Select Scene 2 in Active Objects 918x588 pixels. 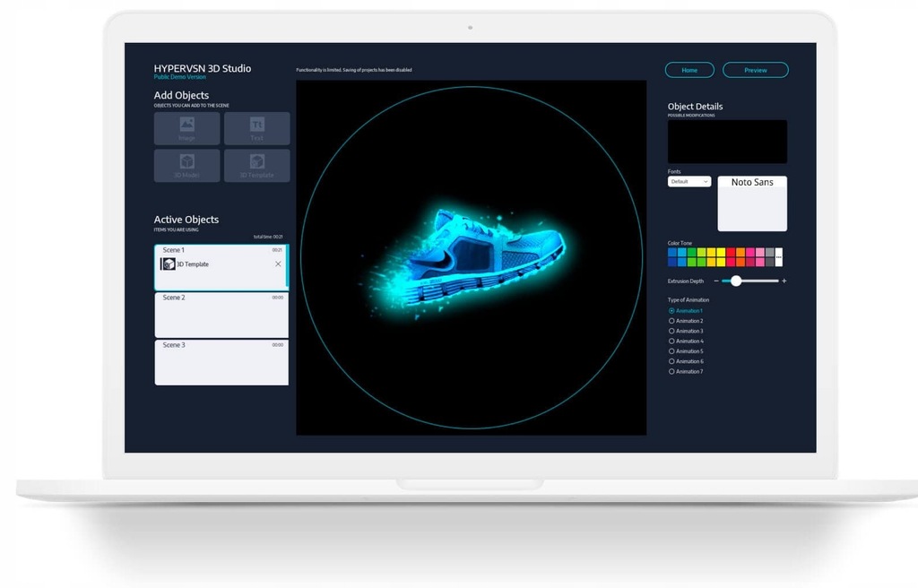(221, 316)
